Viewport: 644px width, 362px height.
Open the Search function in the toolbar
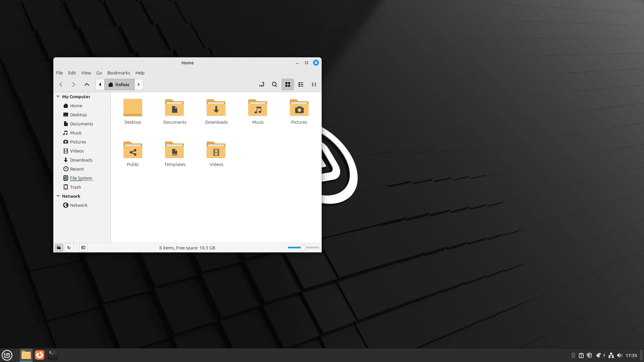[x=274, y=84]
